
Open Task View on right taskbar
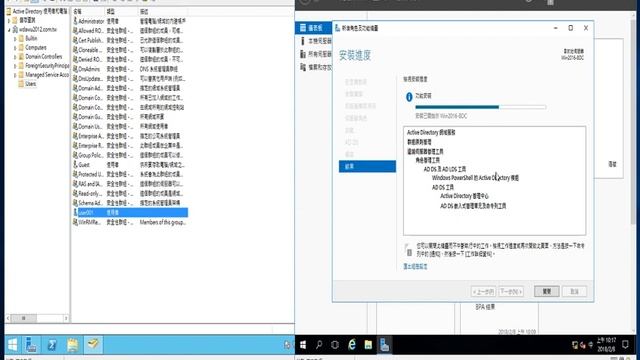(335, 345)
